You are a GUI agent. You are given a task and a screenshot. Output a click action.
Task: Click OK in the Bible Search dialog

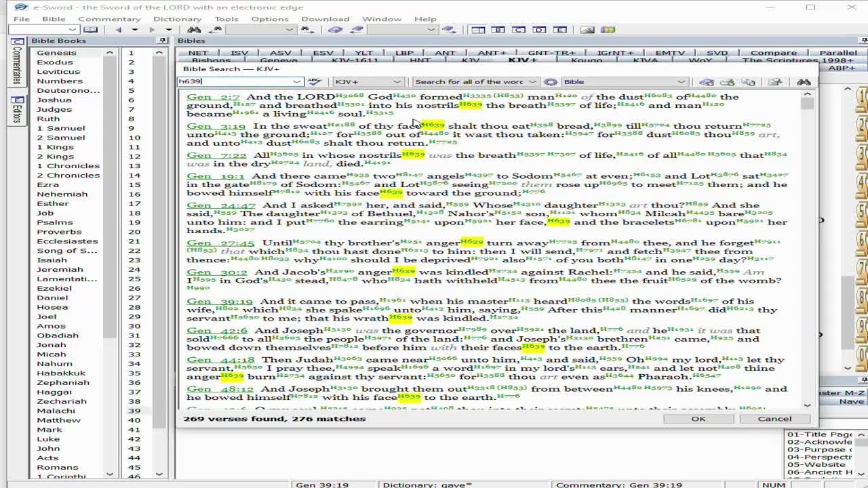coord(698,418)
